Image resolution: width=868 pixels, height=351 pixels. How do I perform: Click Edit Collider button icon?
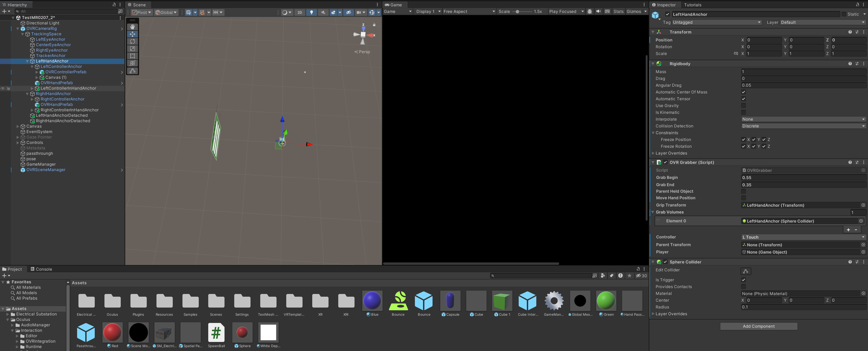pos(745,271)
